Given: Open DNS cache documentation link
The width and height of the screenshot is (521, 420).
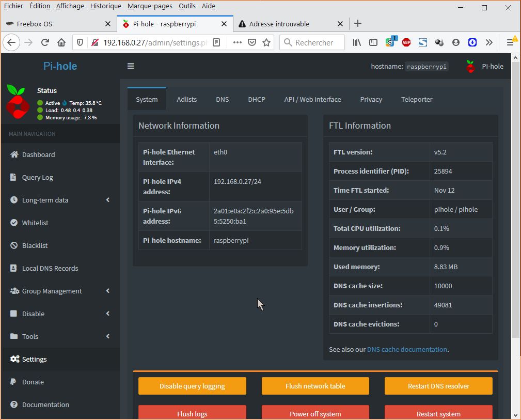Looking at the screenshot, I should pyautogui.click(x=407, y=350).
